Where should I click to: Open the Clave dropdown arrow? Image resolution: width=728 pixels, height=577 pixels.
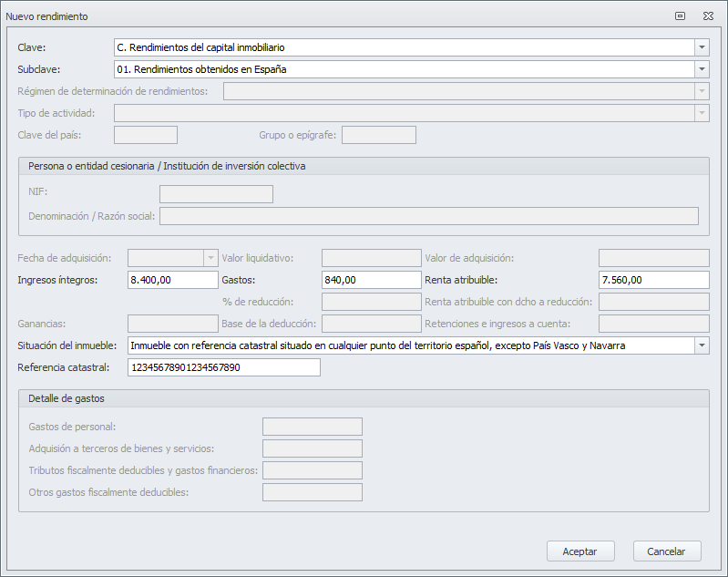702,47
